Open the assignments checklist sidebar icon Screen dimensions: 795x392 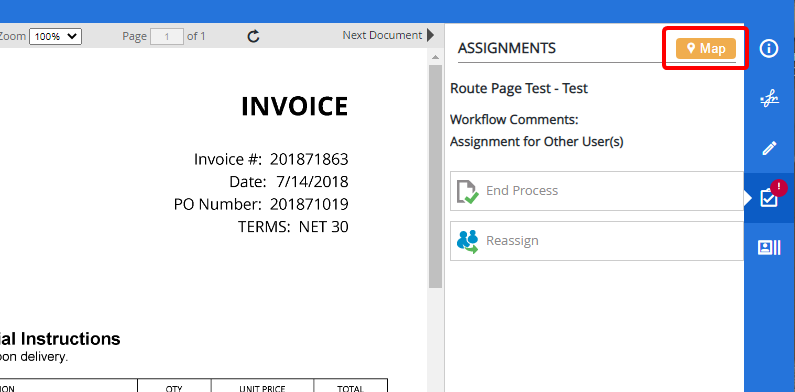tap(769, 198)
